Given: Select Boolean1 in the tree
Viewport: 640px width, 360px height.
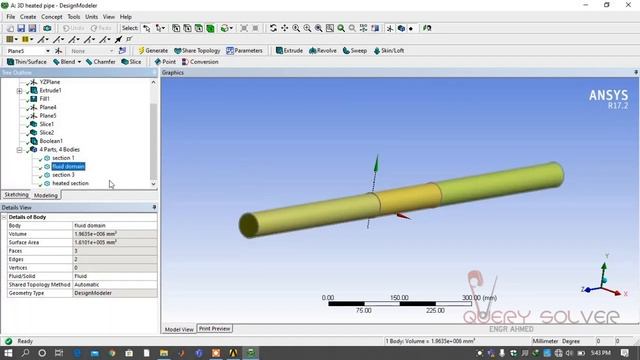Looking at the screenshot, I should point(51,141).
